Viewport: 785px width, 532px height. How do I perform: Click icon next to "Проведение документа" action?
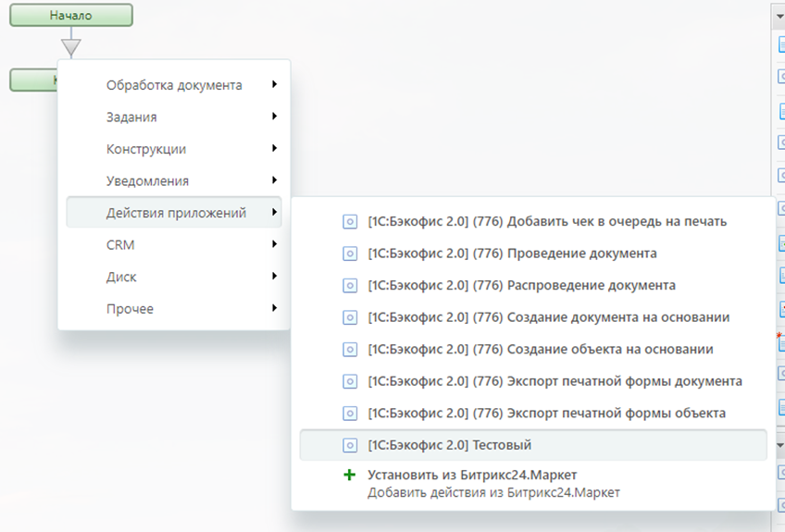tap(350, 254)
